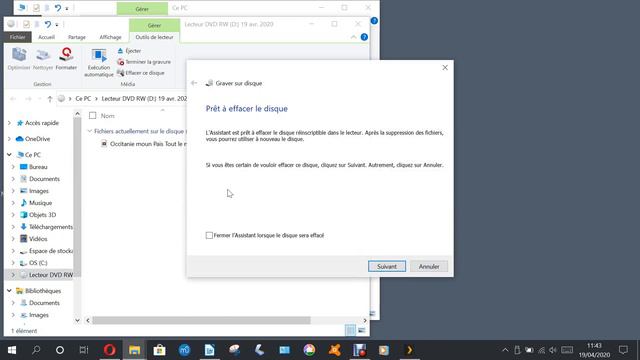The width and height of the screenshot is (640, 360).
Task: Close the Graver sur disque wizard
Action: tap(445, 68)
